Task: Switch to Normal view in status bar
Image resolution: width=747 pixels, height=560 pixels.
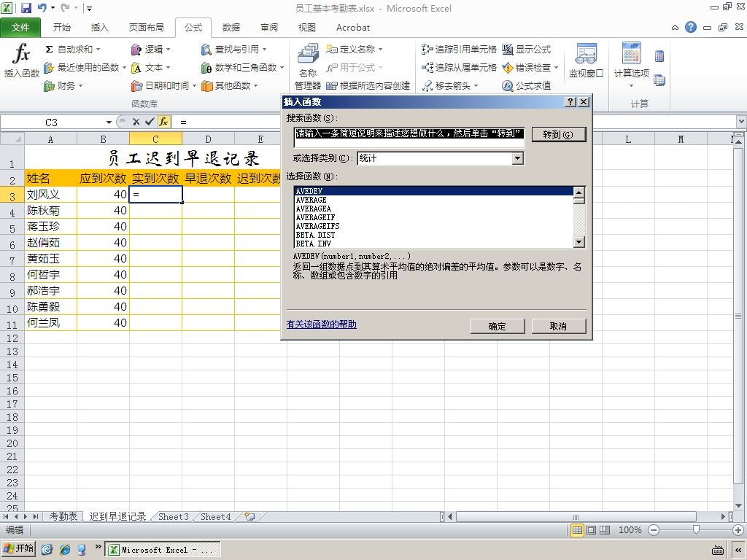Action: 577,530
